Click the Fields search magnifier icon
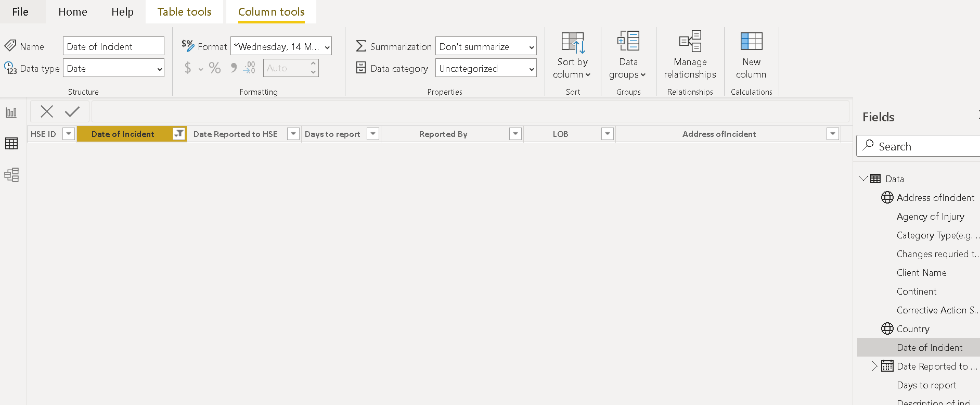The height and width of the screenshot is (405, 980). (868, 145)
